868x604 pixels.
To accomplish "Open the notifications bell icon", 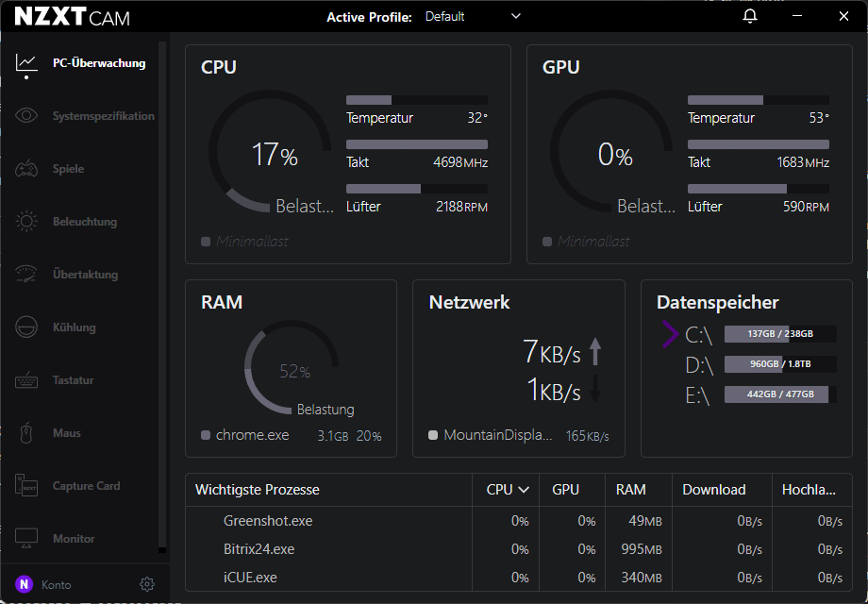I will pos(750,17).
